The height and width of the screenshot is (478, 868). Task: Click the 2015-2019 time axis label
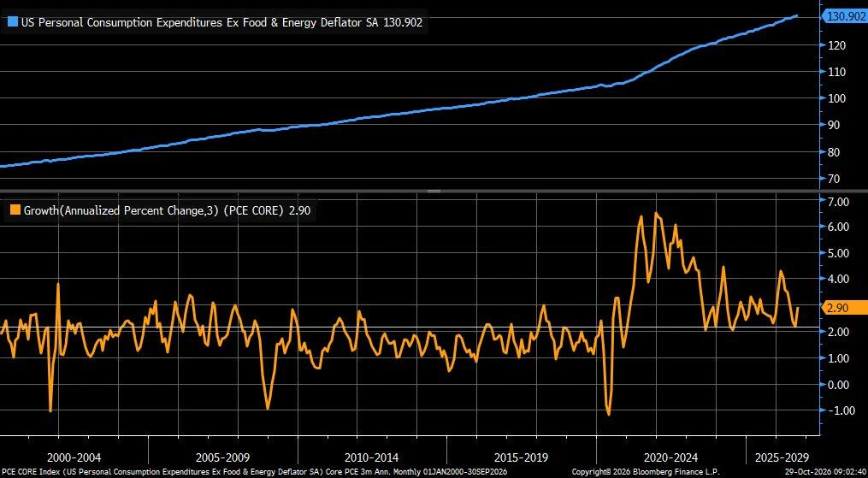[x=522, y=457]
